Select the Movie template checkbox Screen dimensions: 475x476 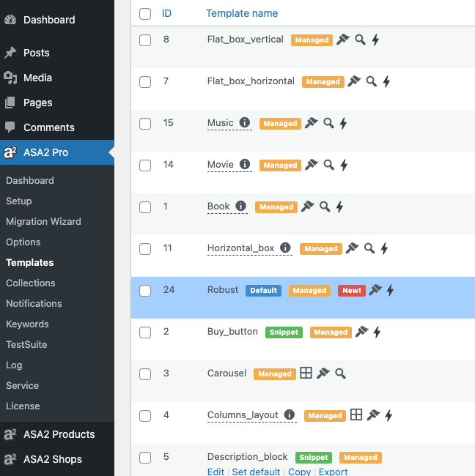tap(145, 166)
